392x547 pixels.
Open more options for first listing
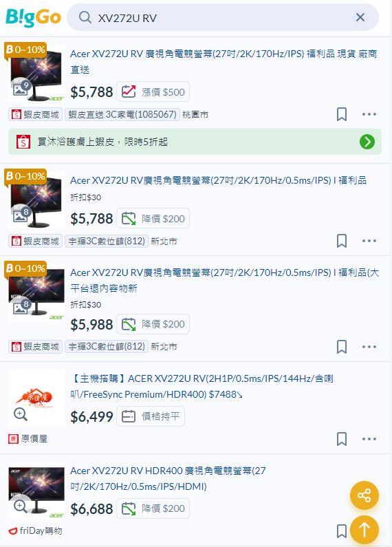369,114
